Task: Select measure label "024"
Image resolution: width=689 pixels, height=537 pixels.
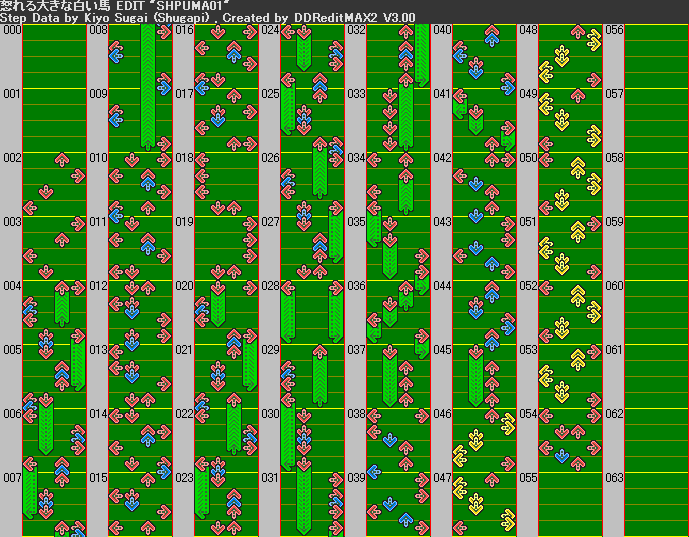Action: point(270,30)
